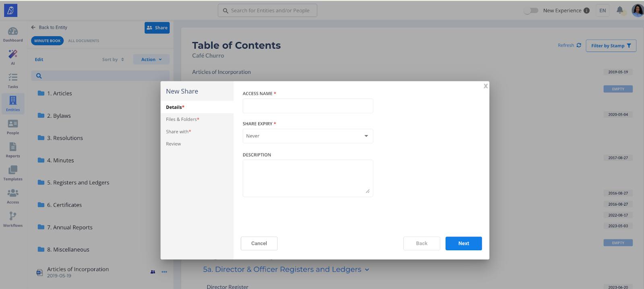Viewport: 644px width, 289px height.
Task: Switch to the All Documents tab
Action: 83,41
